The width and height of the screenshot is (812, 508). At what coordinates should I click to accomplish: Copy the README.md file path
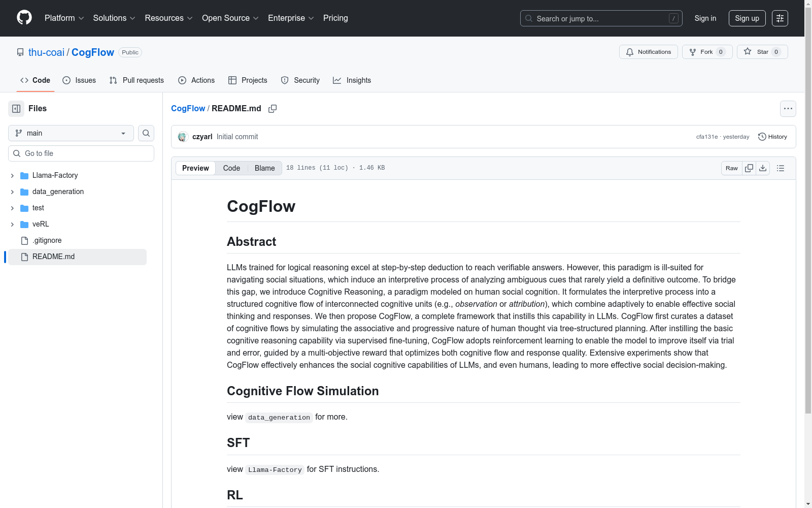(273, 109)
